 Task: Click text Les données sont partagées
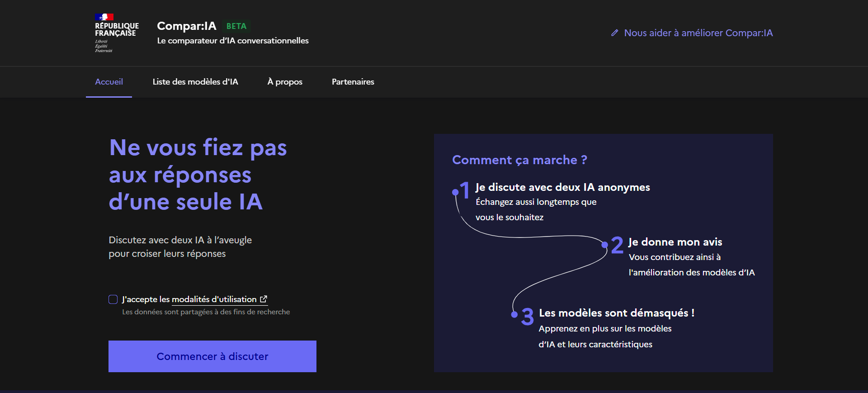[206, 312]
